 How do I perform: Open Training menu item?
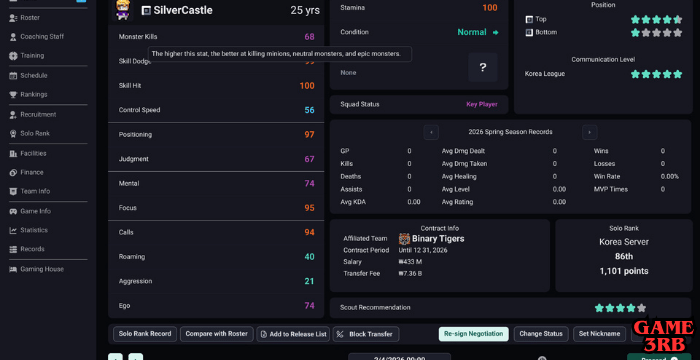(x=32, y=56)
